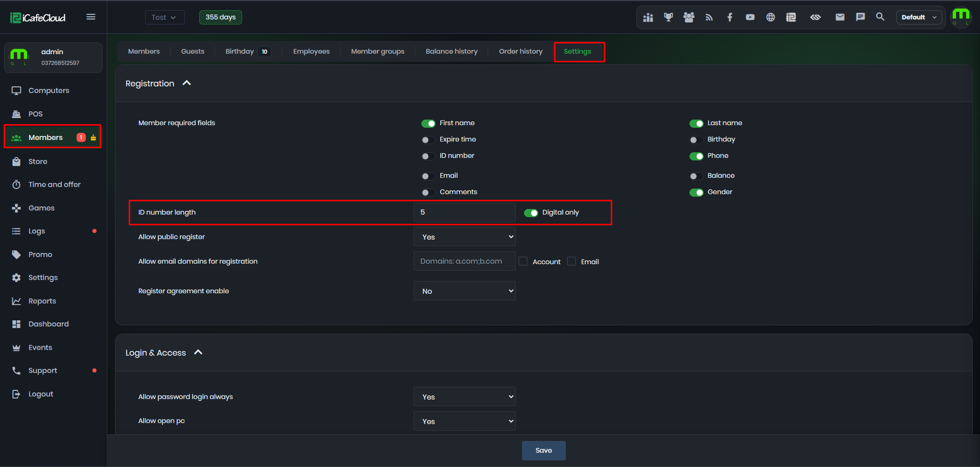Image resolution: width=980 pixels, height=467 pixels.
Task: Click the RSS feed icon
Action: (709, 17)
